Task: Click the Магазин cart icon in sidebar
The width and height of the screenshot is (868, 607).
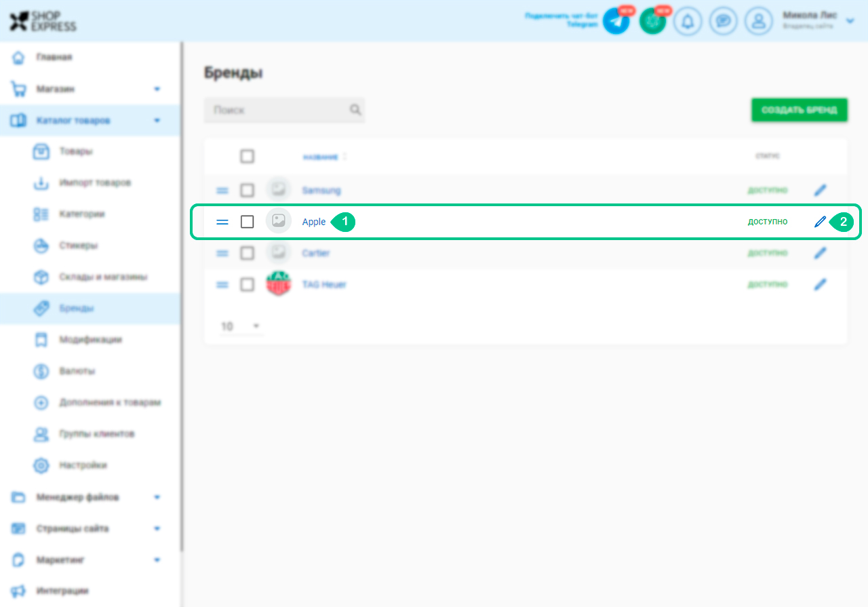Action: click(18, 89)
